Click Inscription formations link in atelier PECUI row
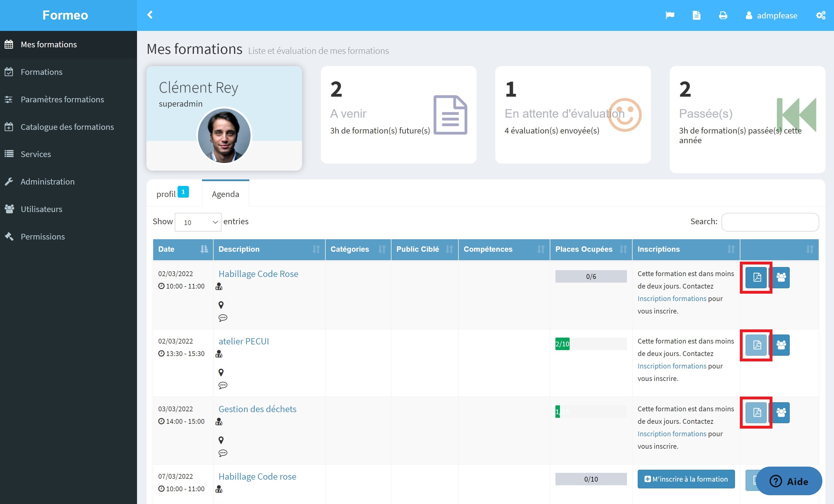This screenshot has height=504, width=834. pyautogui.click(x=672, y=366)
